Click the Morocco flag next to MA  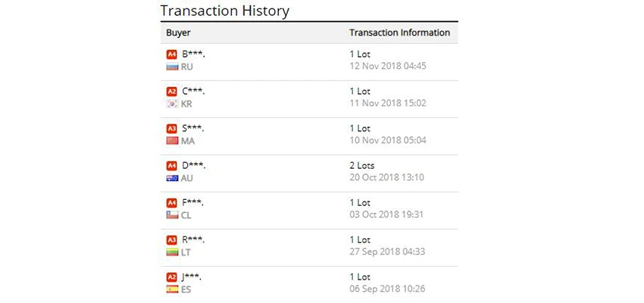coord(172,141)
